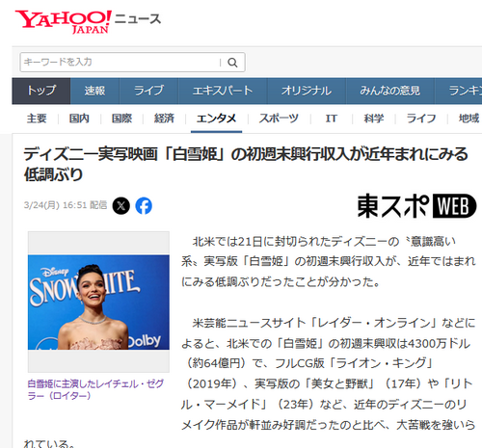
Task: Open the エキスパート navigation tab
Action: 223,91
